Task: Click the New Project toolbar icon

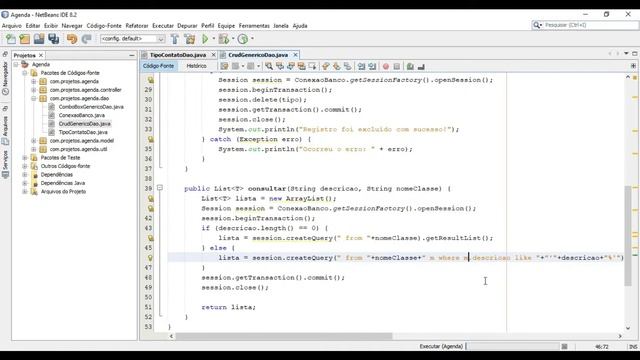Action: click(25, 39)
